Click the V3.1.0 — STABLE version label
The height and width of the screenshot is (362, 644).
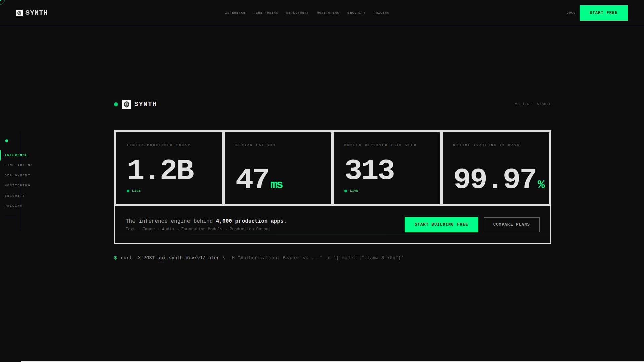533,104
